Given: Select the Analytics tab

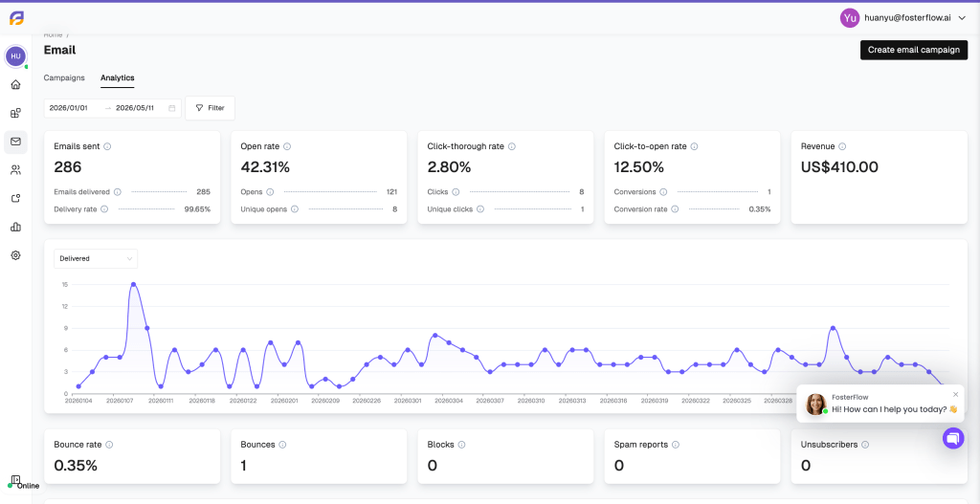Looking at the screenshot, I should tap(118, 78).
